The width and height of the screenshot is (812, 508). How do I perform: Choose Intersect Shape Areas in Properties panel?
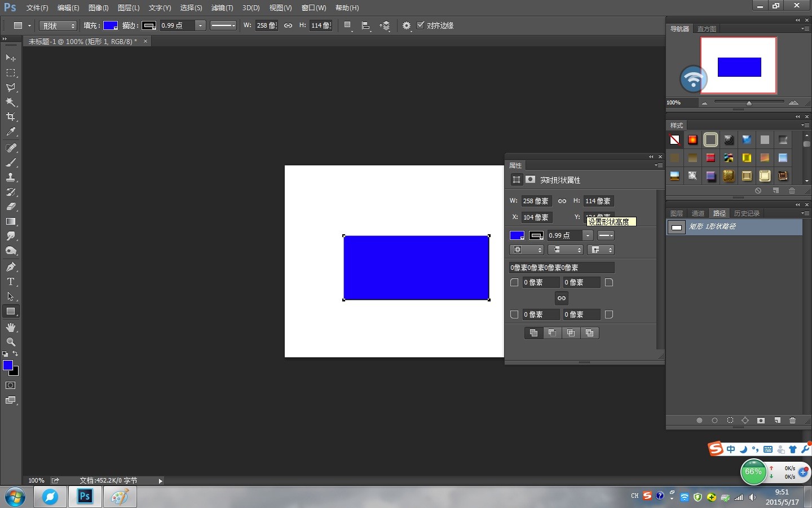tap(571, 333)
